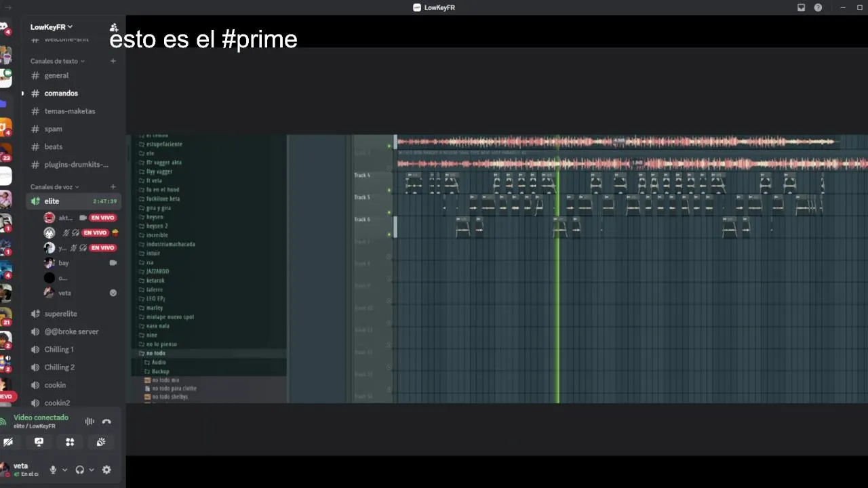This screenshot has width=868, height=488.
Task: Open server icon with 23 notification badge
Action: pyautogui.click(x=5, y=151)
